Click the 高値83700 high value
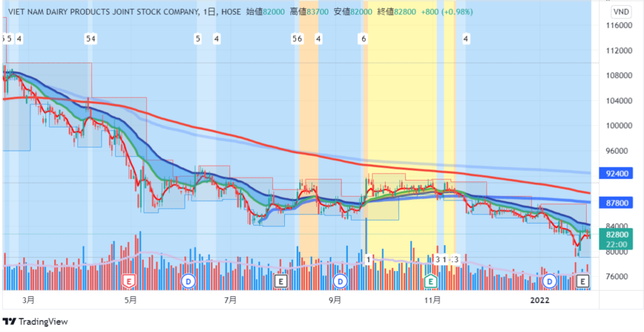644x332 pixels. click(309, 12)
